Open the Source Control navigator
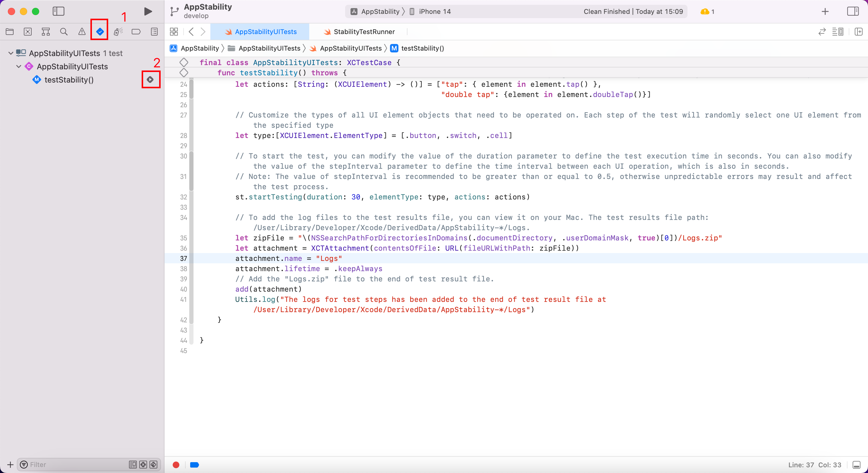This screenshot has height=473, width=868. (28, 32)
